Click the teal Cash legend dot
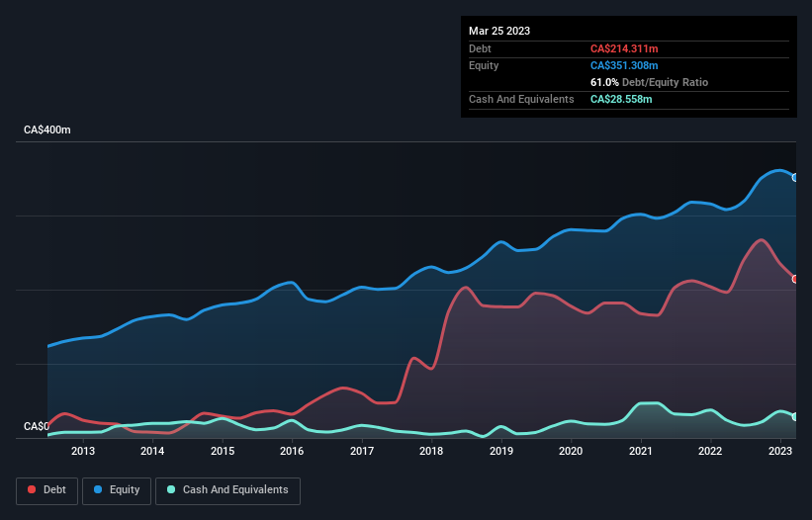The height and width of the screenshot is (520, 812). (x=171, y=489)
